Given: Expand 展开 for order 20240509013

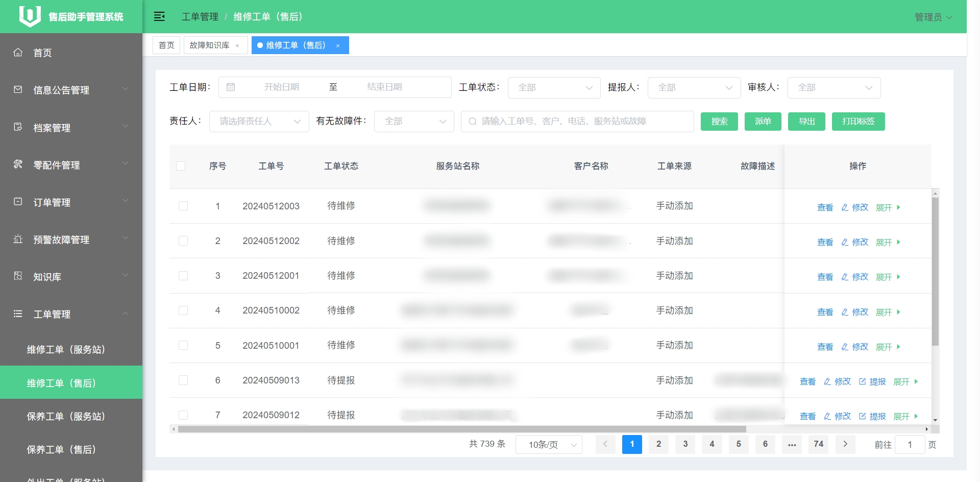Looking at the screenshot, I should click(x=905, y=381).
